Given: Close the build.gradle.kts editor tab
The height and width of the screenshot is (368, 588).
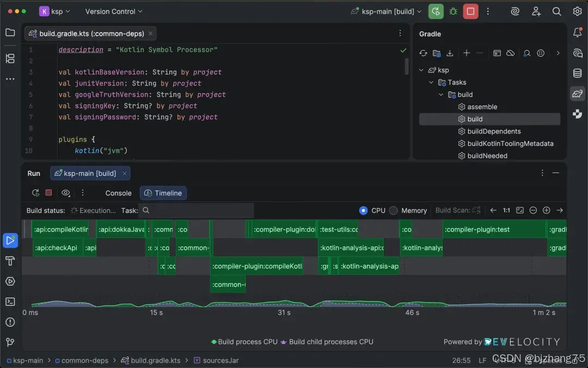Looking at the screenshot, I should [150, 33].
